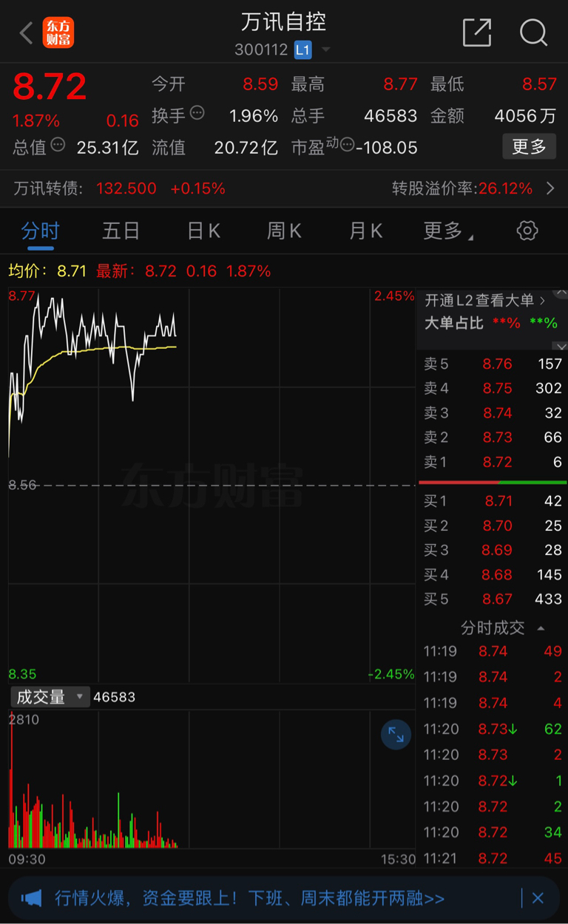Screen dimensions: 568x924
Task: Tap the 东方财富 orange logo
Action: [58, 33]
